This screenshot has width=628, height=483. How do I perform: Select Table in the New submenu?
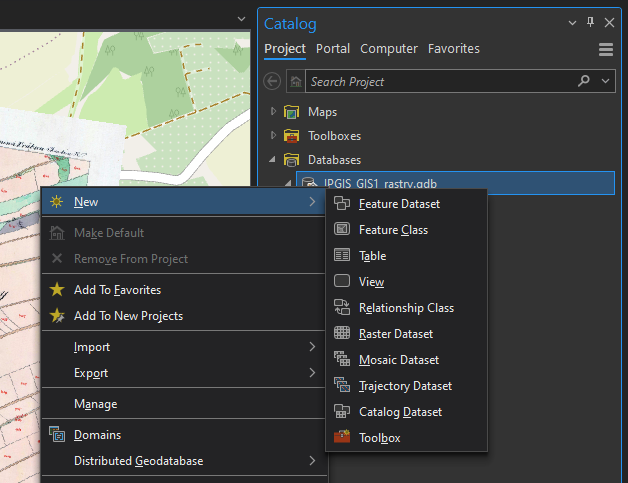tap(372, 256)
